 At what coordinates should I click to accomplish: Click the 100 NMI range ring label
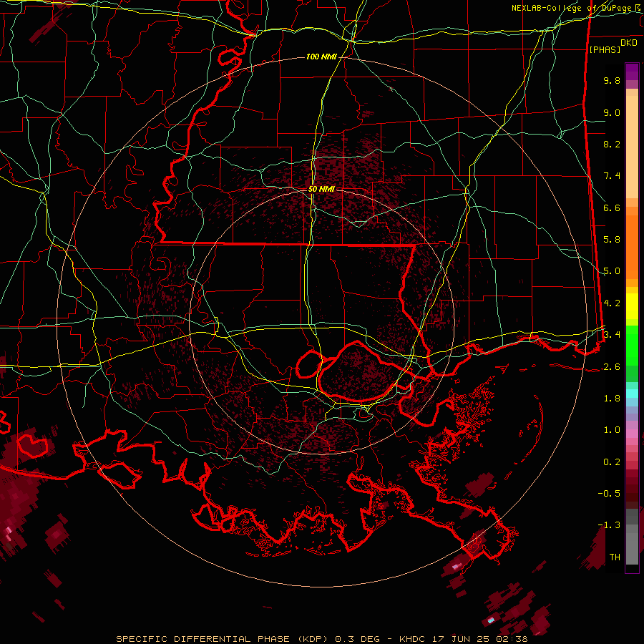click(321, 57)
